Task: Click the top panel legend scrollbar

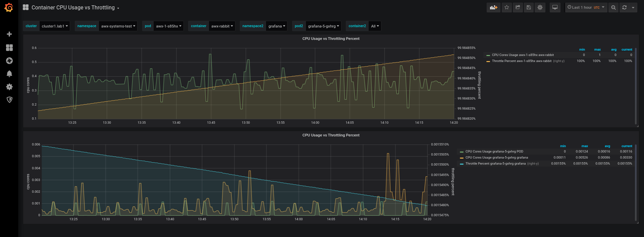Action: [636, 86]
